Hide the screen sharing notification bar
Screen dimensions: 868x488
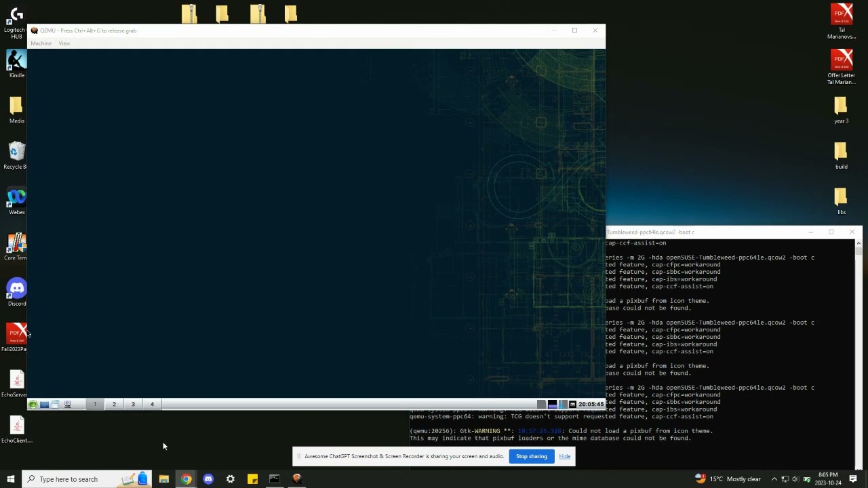(x=565, y=456)
